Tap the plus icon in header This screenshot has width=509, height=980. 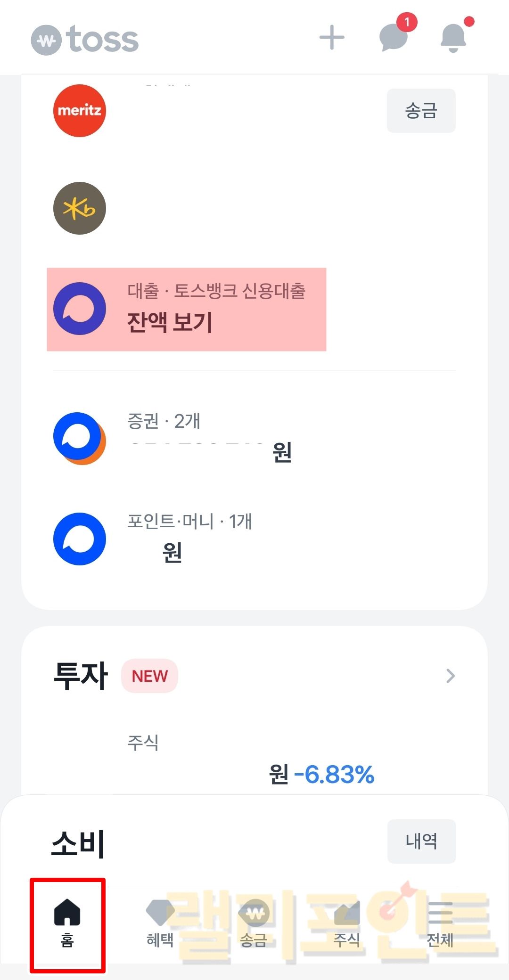(332, 38)
